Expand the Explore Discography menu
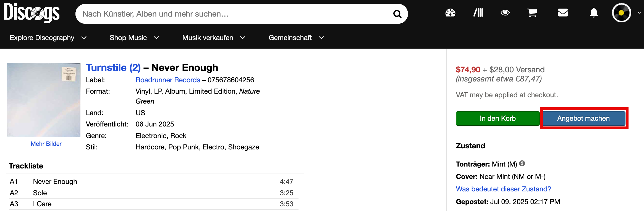The width and height of the screenshot is (644, 211). coord(48,38)
